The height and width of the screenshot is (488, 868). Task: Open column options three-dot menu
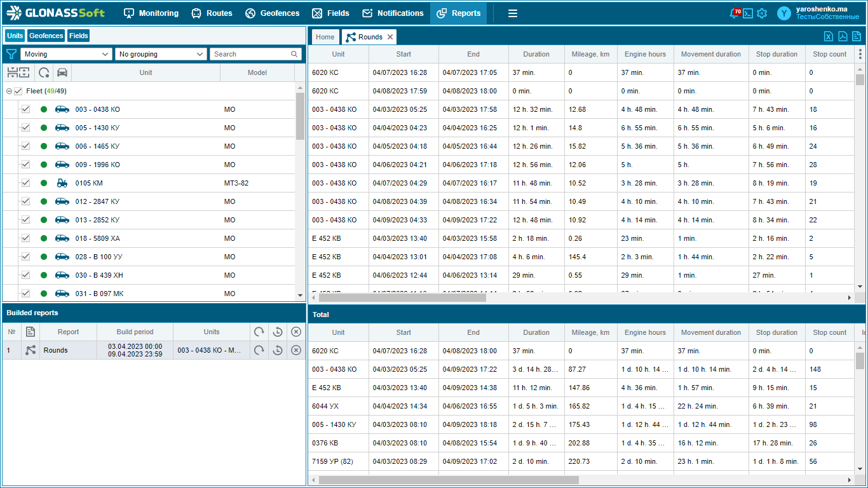tap(860, 54)
